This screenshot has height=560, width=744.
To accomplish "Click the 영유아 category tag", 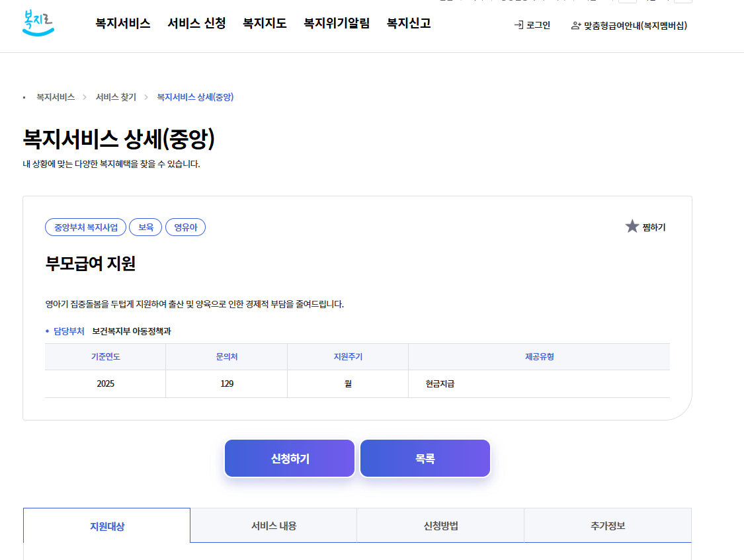I will tap(185, 227).
